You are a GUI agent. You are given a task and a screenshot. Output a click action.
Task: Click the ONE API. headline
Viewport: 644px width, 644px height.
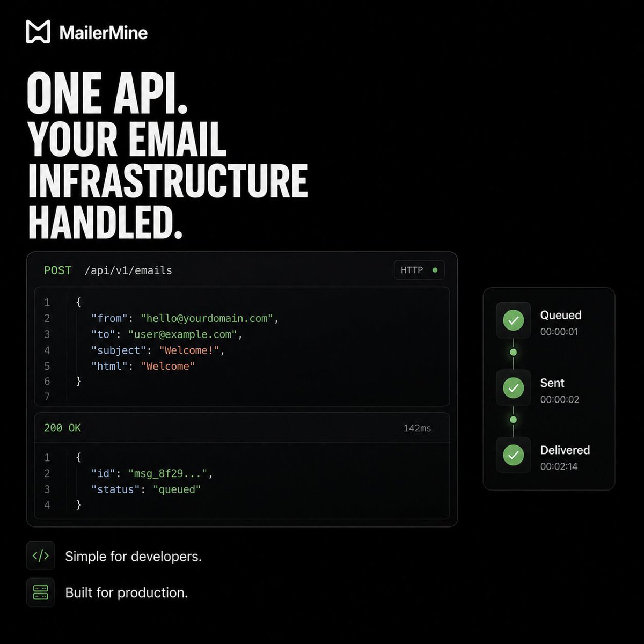coord(107,93)
